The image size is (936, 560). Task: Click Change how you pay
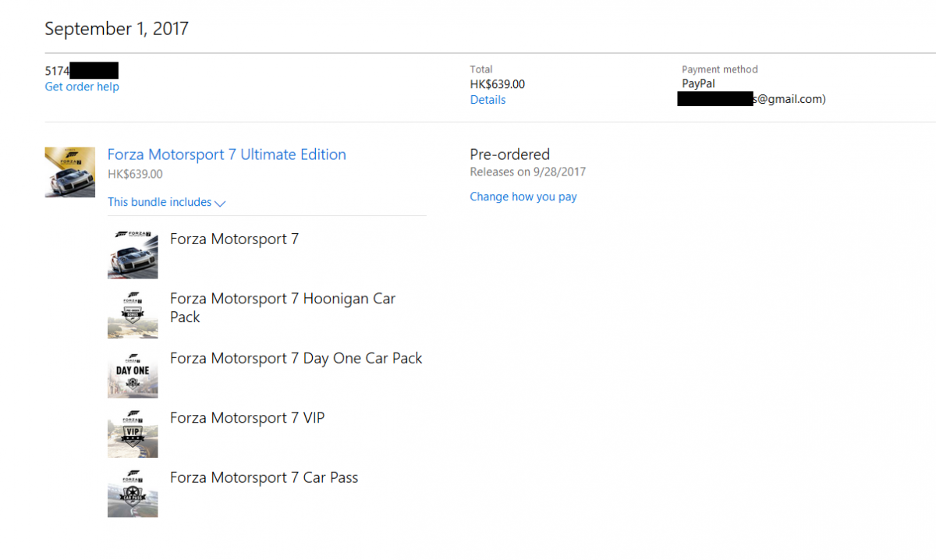pos(523,197)
